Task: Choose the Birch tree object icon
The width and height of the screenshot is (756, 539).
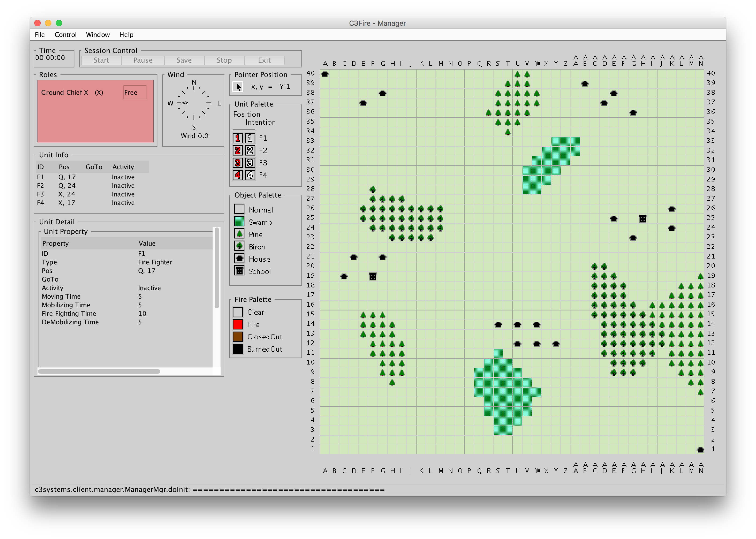Action: click(x=239, y=246)
